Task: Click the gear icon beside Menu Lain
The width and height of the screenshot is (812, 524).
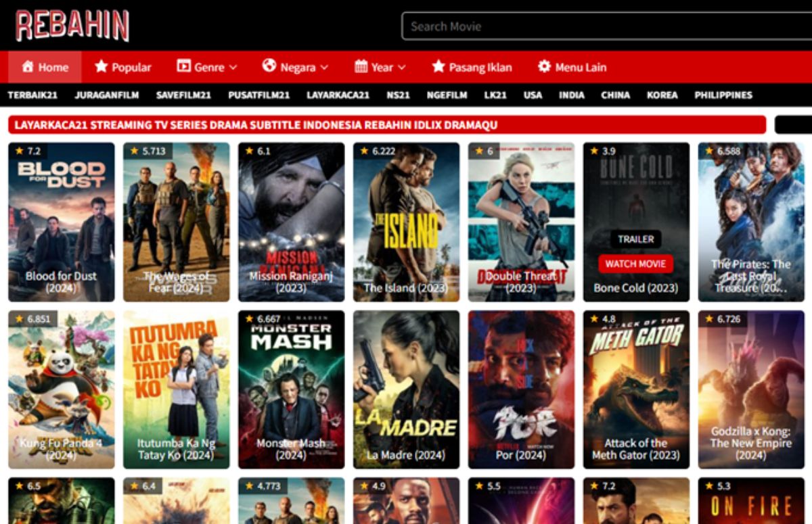Action: pyautogui.click(x=544, y=66)
